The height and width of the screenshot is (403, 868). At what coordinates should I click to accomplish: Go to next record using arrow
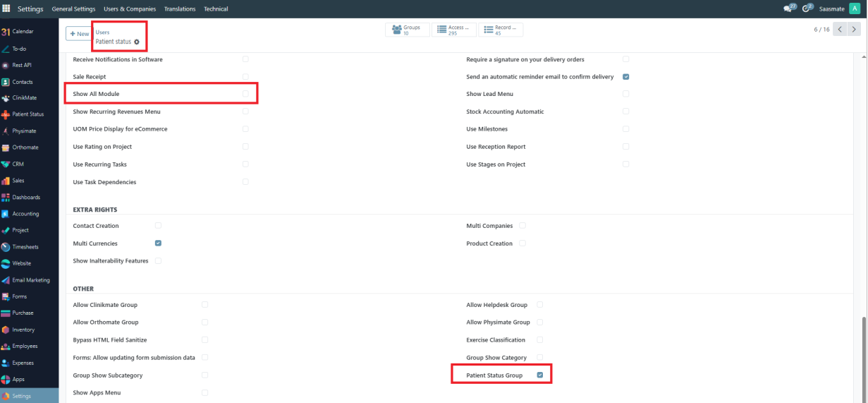(855, 30)
